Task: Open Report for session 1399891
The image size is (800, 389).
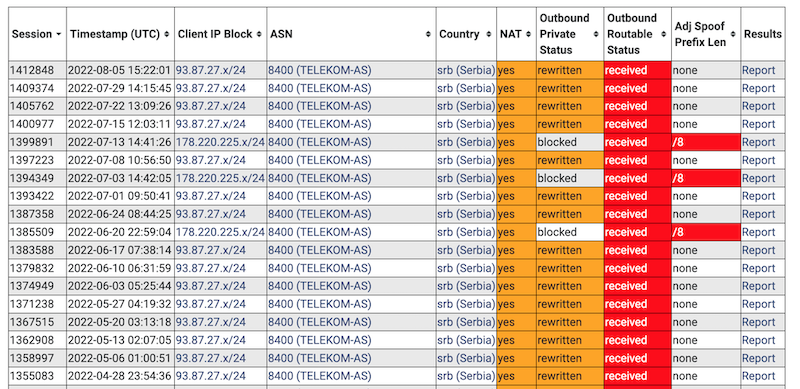Action: click(758, 142)
